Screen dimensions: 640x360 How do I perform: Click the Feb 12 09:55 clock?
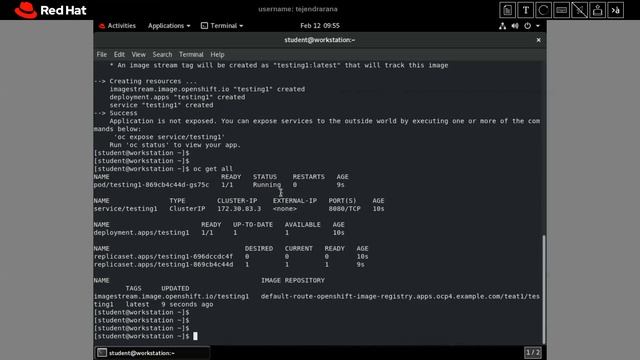tap(320, 26)
